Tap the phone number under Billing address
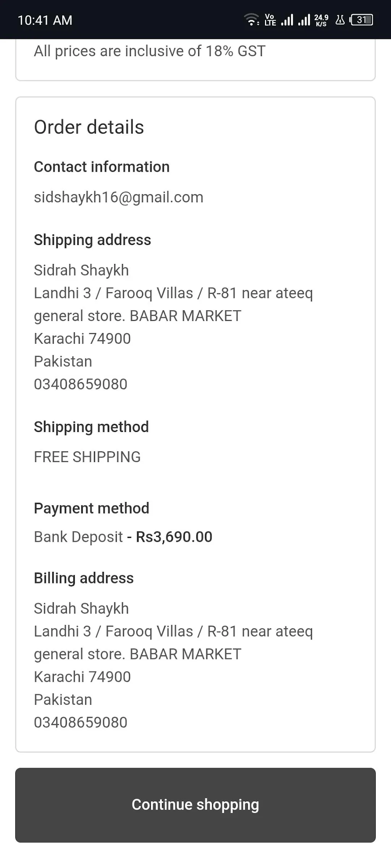391x868 pixels. [81, 722]
